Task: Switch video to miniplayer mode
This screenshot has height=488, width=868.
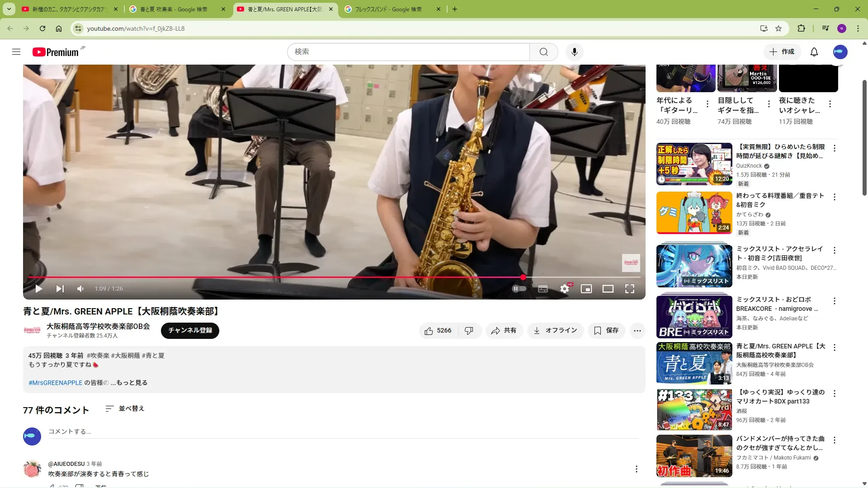Action: pyautogui.click(x=586, y=289)
